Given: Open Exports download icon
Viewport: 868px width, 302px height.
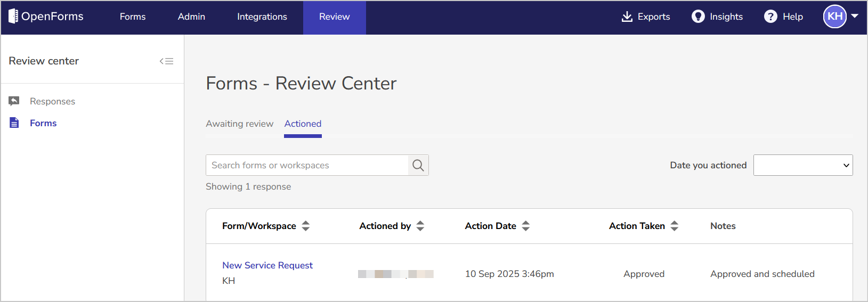Looking at the screenshot, I should (x=627, y=17).
